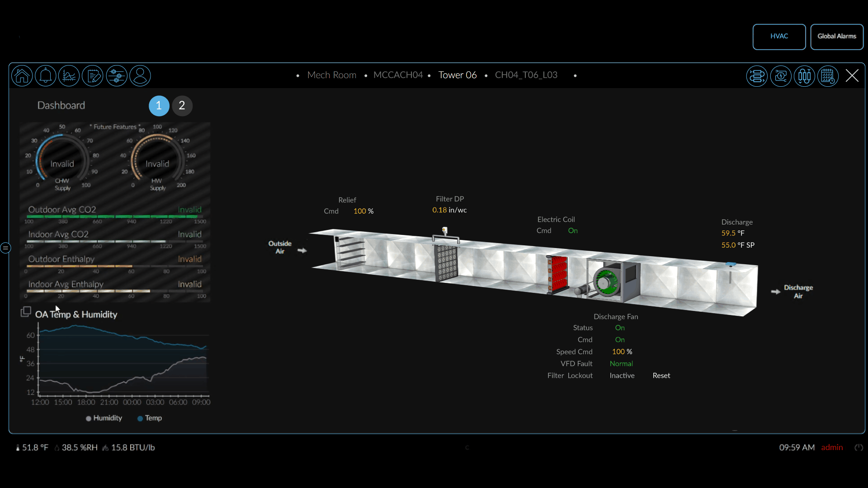Screen dimensions: 868x488
Task: Switch to dashboard page 2
Action: 182,106
